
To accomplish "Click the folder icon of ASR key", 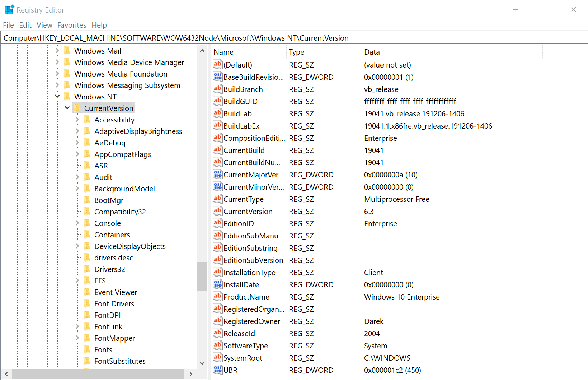I will pyautogui.click(x=87, y=166).
